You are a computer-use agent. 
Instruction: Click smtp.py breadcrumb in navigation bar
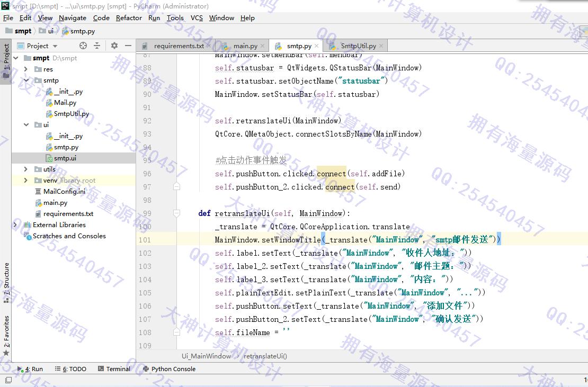click(x=78, y=31)
